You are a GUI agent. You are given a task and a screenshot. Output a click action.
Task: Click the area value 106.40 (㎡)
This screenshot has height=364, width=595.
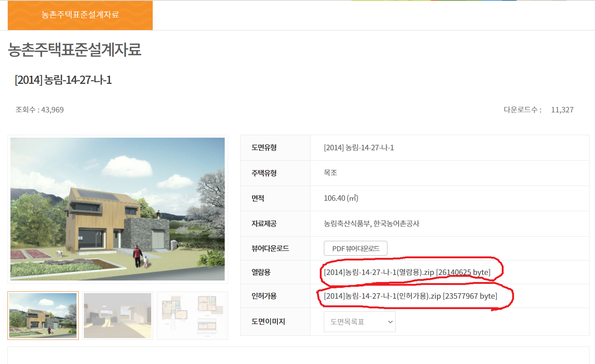coord(341,198)
